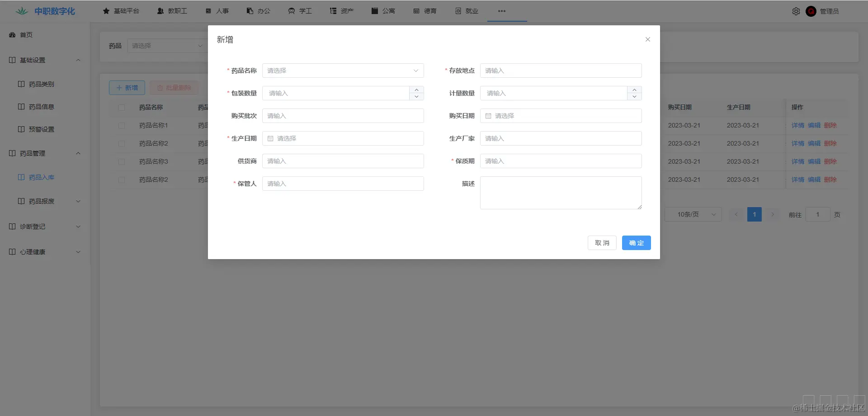Open the 资产 top menu

(342, 11)
